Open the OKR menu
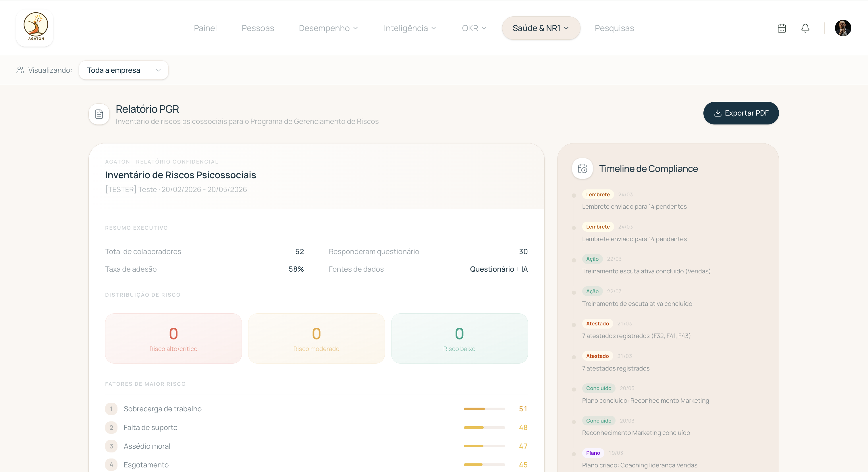 [474, 28]
